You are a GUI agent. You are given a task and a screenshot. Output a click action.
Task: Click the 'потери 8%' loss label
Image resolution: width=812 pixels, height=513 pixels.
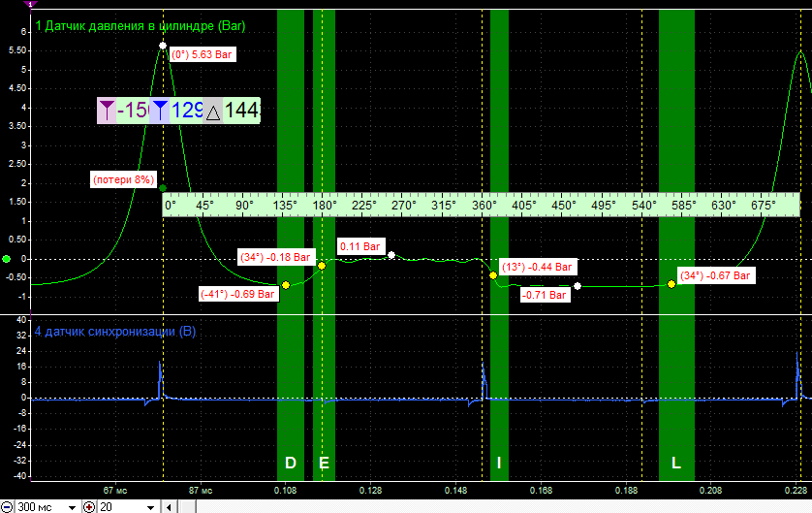pyautogui.click(x=123, y=179)
